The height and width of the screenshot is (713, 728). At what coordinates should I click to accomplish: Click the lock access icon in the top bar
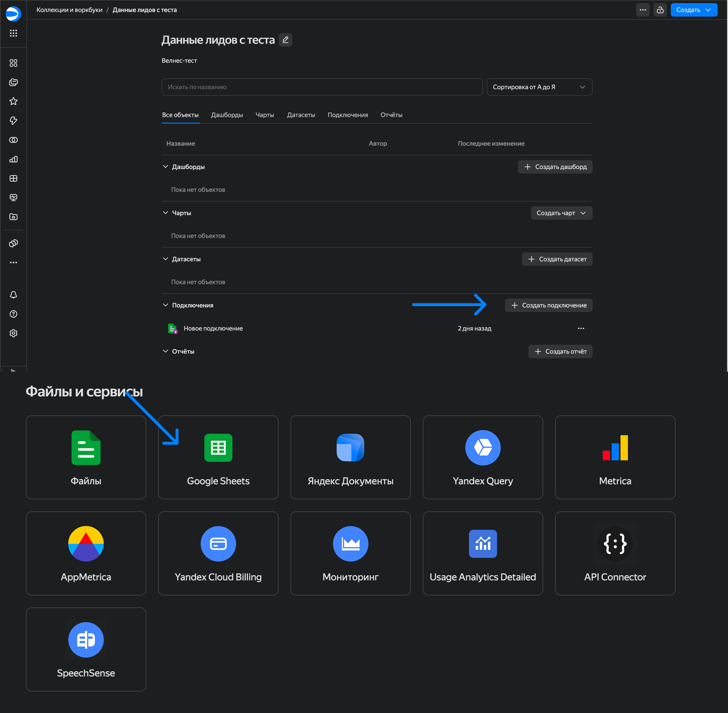[660, 10]
